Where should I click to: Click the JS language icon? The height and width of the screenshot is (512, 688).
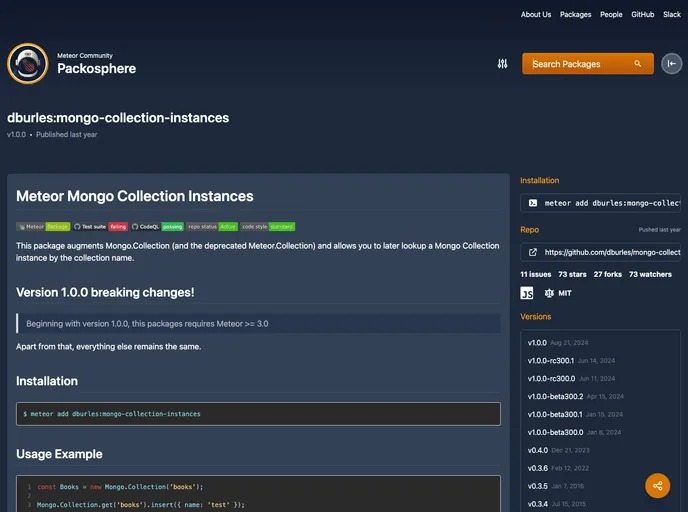click(527, 293)
